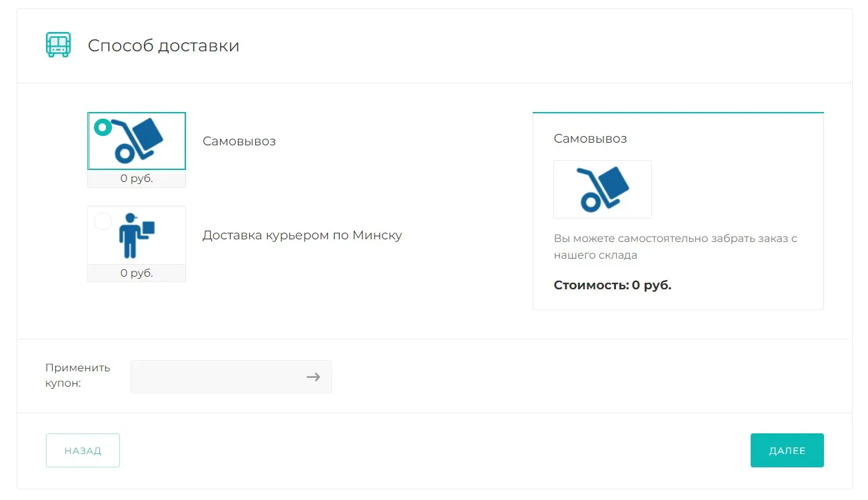868x500 pixels.
Task: Select the courier delivery radio button
Action: (x=103, y=221)
